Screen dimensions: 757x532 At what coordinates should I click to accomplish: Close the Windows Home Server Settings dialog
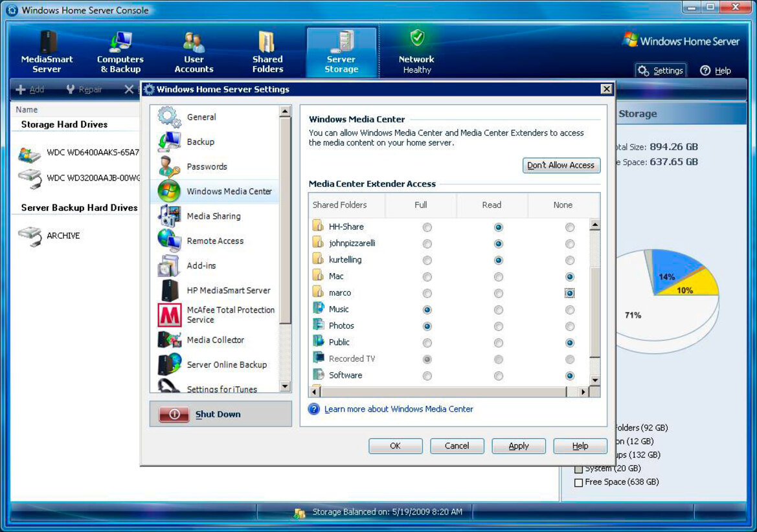pos(606,89)
